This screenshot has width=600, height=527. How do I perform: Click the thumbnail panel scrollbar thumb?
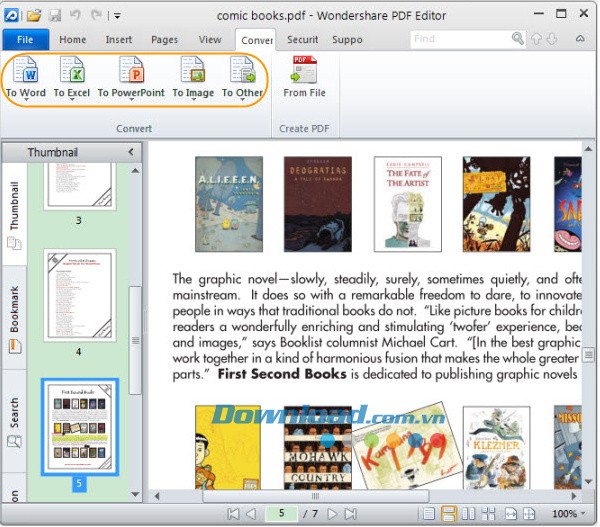[135, 340]
